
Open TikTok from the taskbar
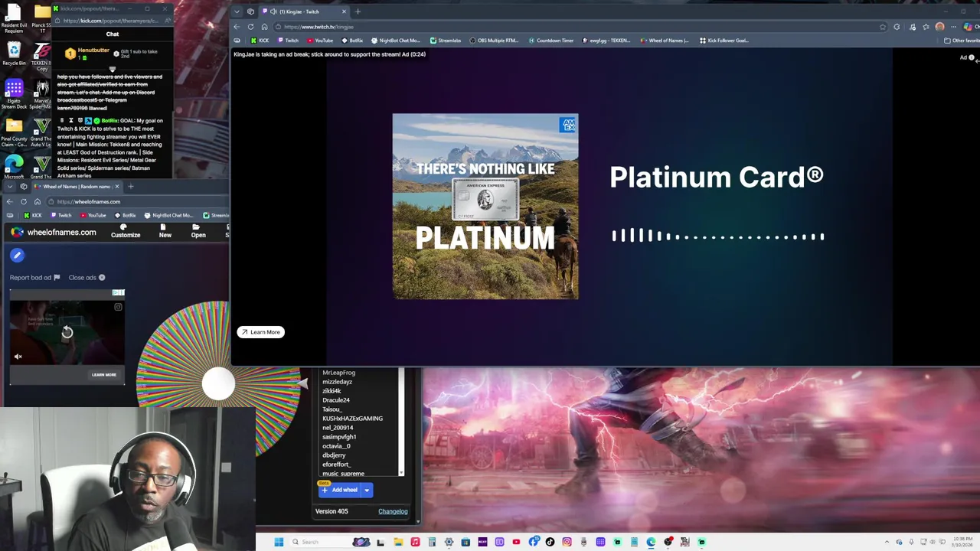550,542
